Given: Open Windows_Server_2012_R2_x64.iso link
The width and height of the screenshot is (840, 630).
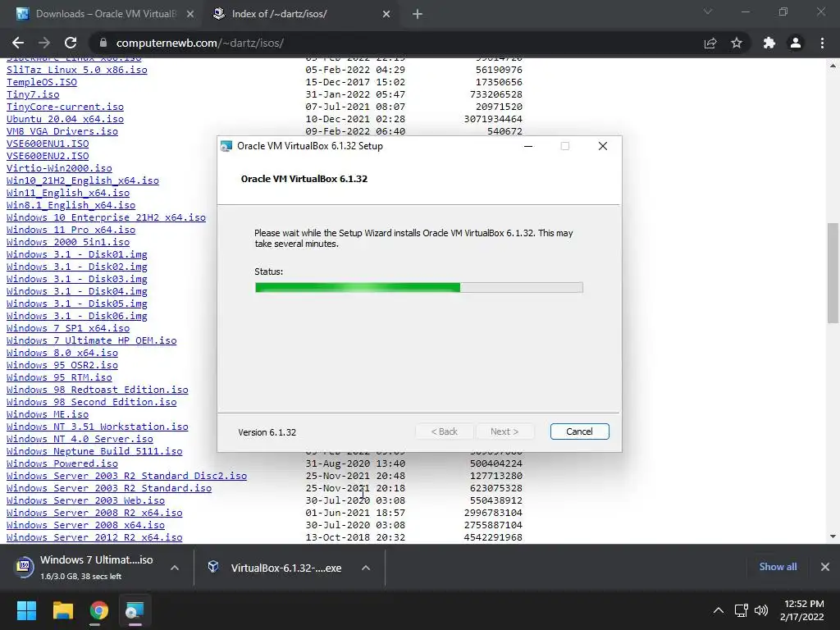Looking at the screenshot, I should pos(94,537).
